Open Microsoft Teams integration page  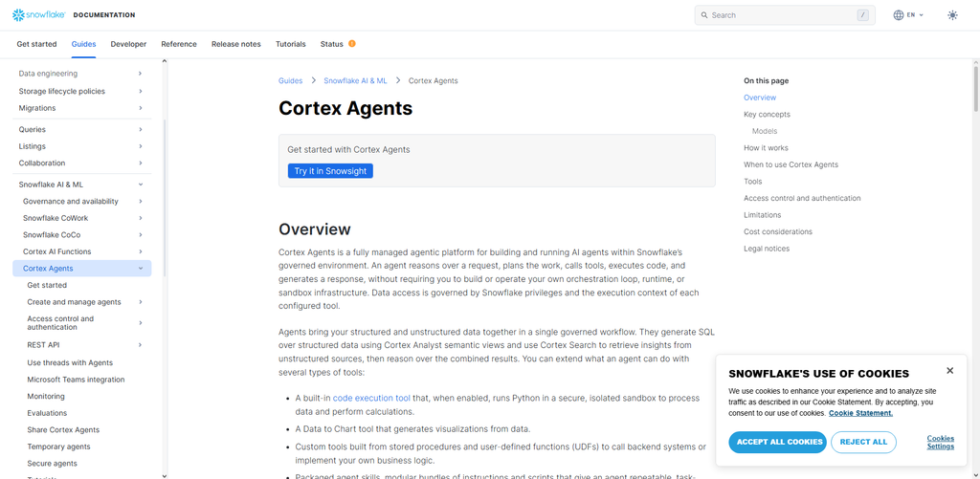click(x=76, y=380)
